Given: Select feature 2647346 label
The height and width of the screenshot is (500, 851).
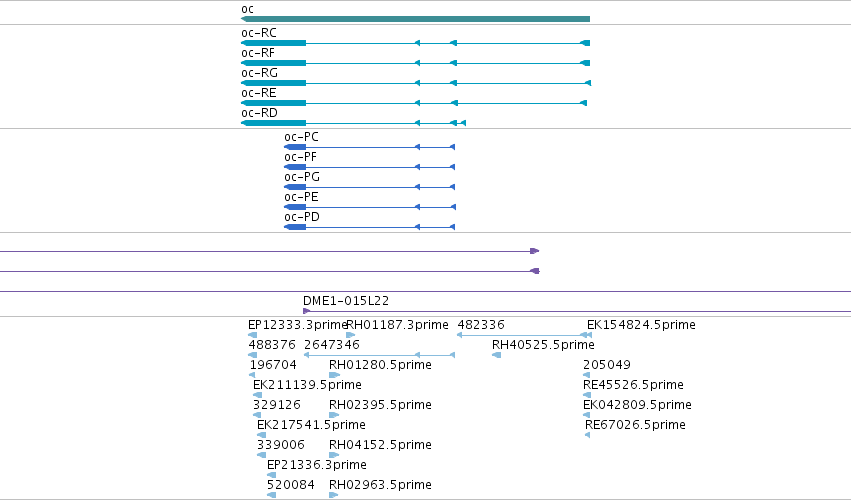Looking at the screenshot, I should [x=332, y=345].
